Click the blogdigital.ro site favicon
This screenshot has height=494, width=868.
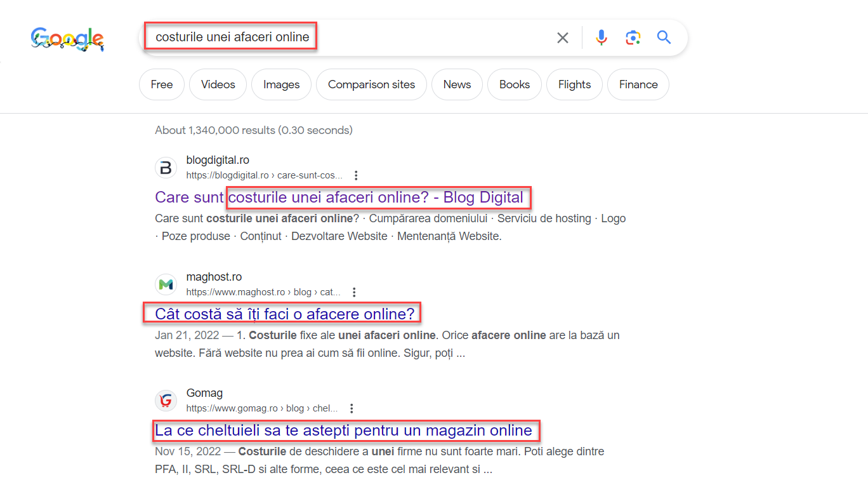[166, 167]
